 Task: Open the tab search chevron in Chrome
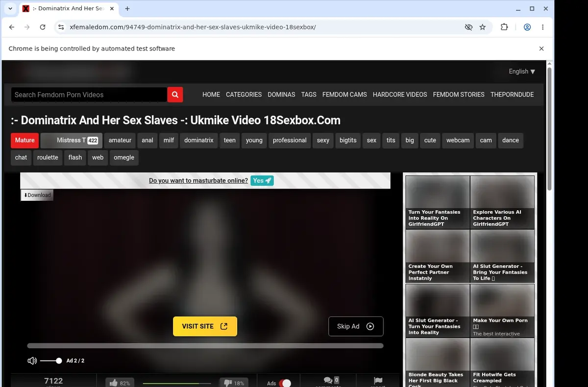tap(10, 8)
